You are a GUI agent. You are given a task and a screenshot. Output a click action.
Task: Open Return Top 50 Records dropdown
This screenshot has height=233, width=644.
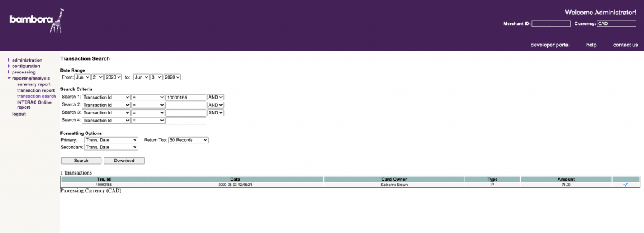pos(188,140)
